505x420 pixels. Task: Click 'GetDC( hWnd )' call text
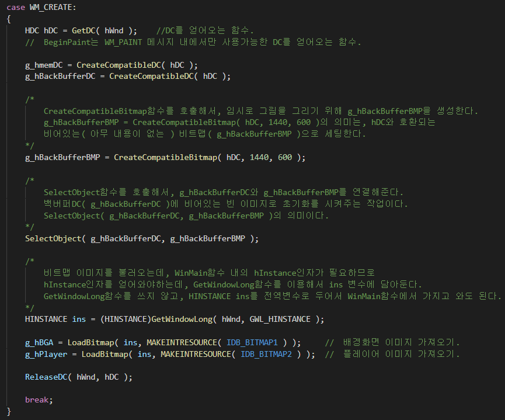102,30
